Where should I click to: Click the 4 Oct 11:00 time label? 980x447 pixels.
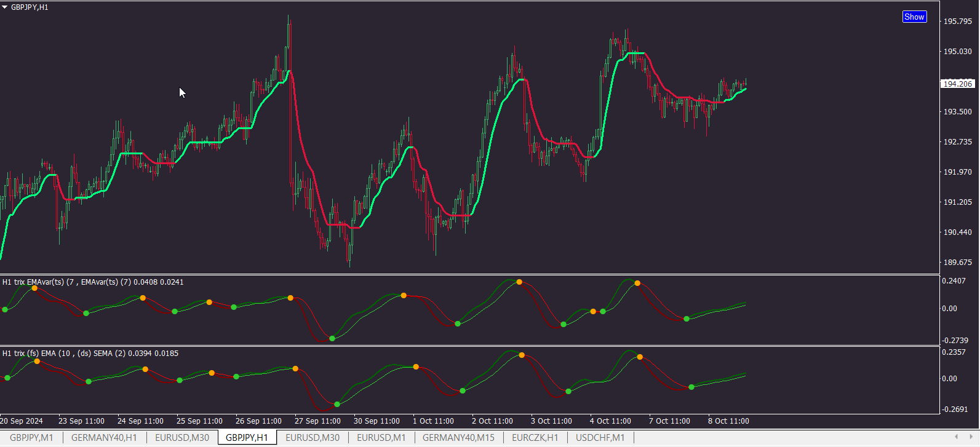pyautogui.click(x=611, y=421)
